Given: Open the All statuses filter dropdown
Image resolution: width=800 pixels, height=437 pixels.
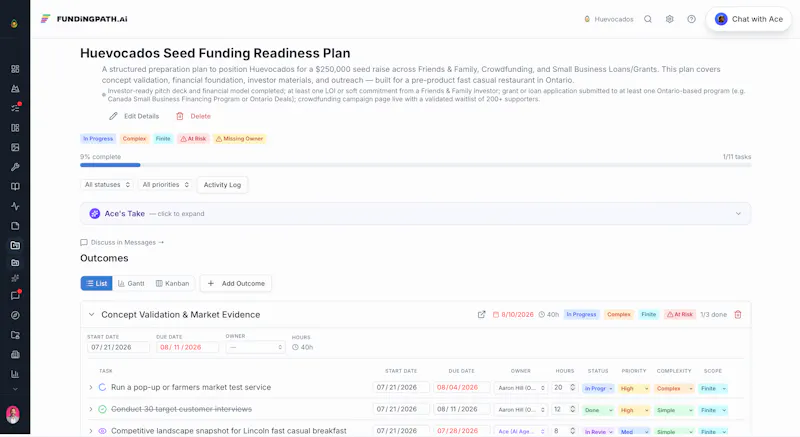Looking at the screenshot, I should [x=107, y=185].
